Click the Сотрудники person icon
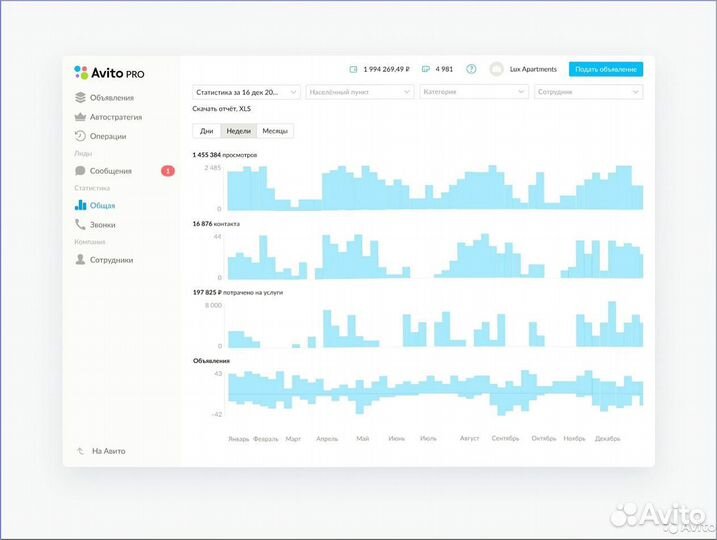This screenshot has height=540, width=717. (x=80, y=260)
